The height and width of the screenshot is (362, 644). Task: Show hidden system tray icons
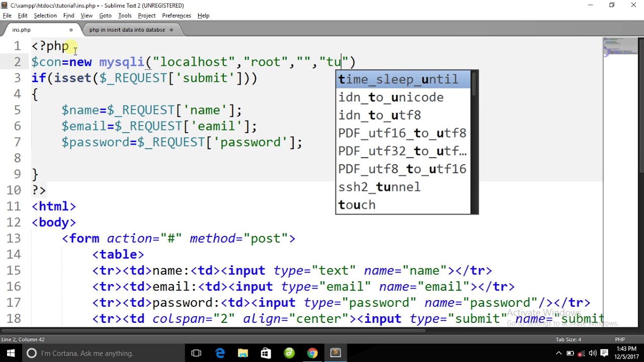coord(558,353)
